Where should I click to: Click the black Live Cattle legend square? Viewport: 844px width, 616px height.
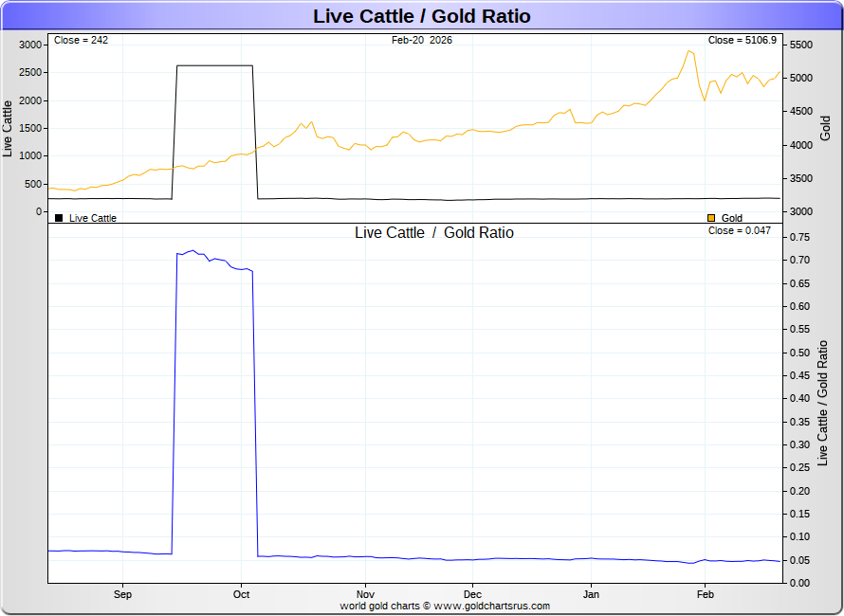[x=59, y=218]
